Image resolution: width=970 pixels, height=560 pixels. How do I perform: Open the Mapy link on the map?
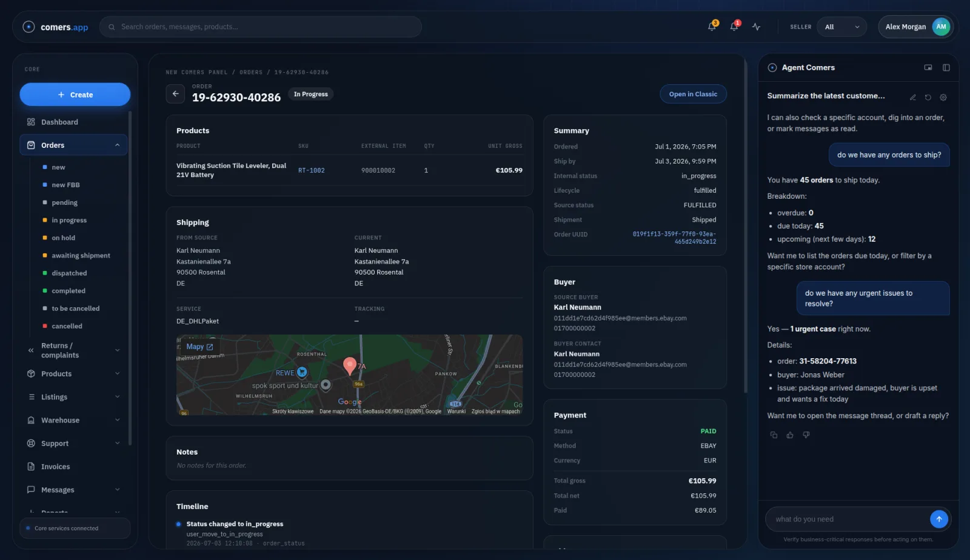pos(199,347)
